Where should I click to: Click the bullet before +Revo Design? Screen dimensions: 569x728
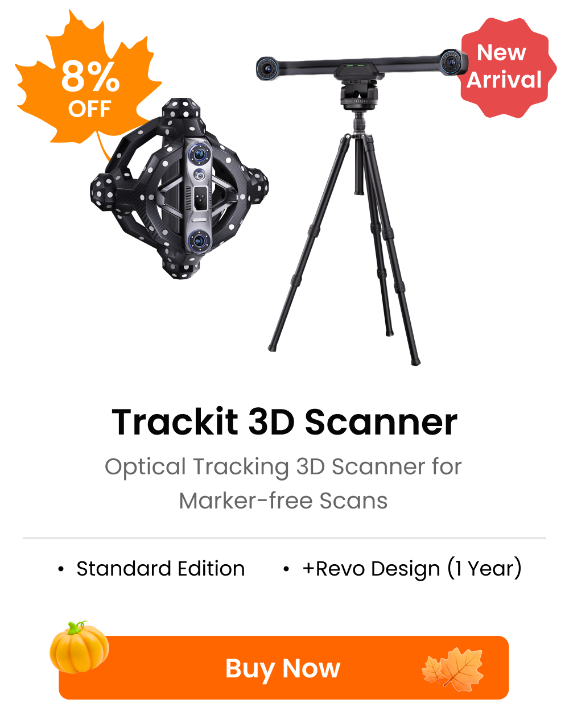pos(286,569)
